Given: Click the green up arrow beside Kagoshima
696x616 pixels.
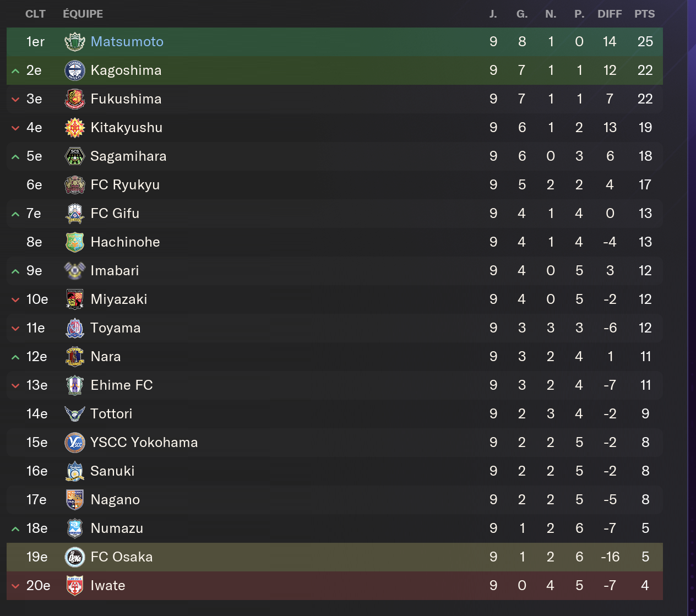Looking at the screenshot, I should (x=15, y=71).
